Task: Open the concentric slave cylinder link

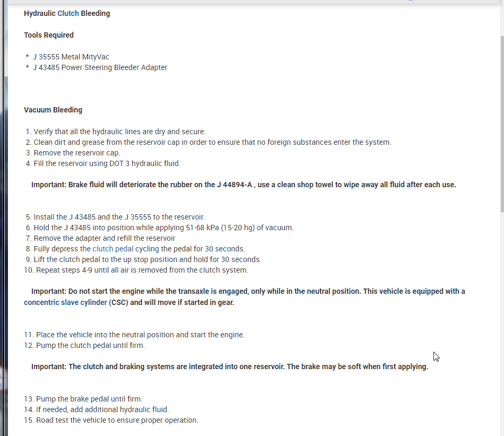Action: coord(65,302)
